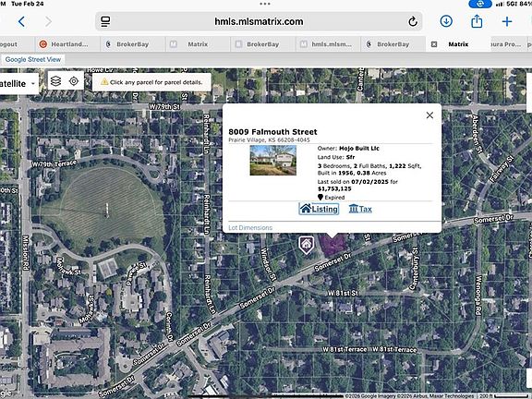Open the Tax link in popup
This screenshot has height=399, width=532.
tap(360, 209)
